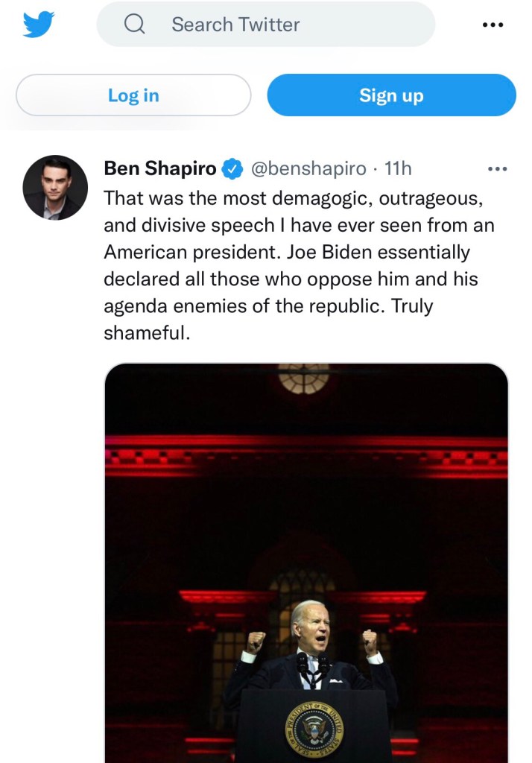Open the @benshapiro handle link
The image size is (532, 763).
(309, 168)
